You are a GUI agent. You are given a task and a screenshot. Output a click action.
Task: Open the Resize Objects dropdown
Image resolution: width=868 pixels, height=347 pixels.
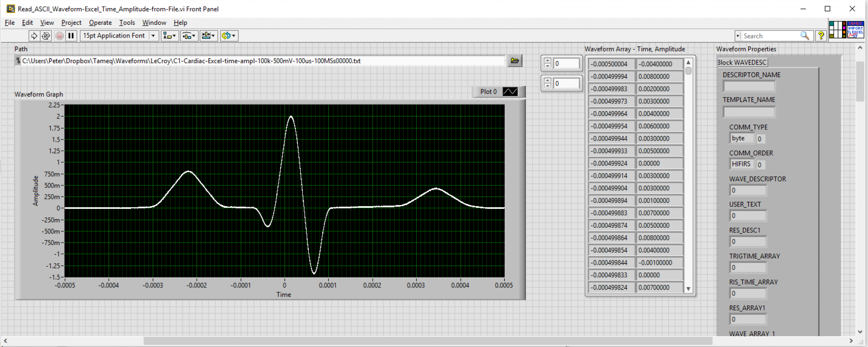pyautogui.click(x=208, y=36)
